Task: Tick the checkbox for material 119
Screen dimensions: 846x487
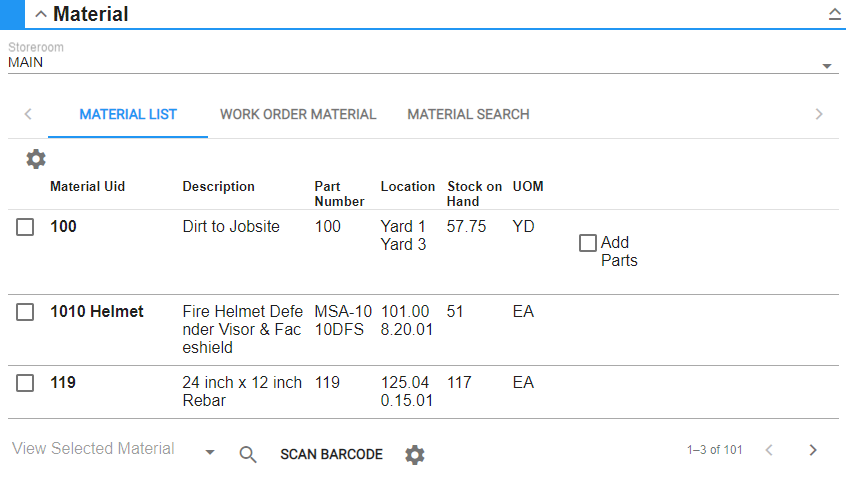Action: tap(26, 383)
